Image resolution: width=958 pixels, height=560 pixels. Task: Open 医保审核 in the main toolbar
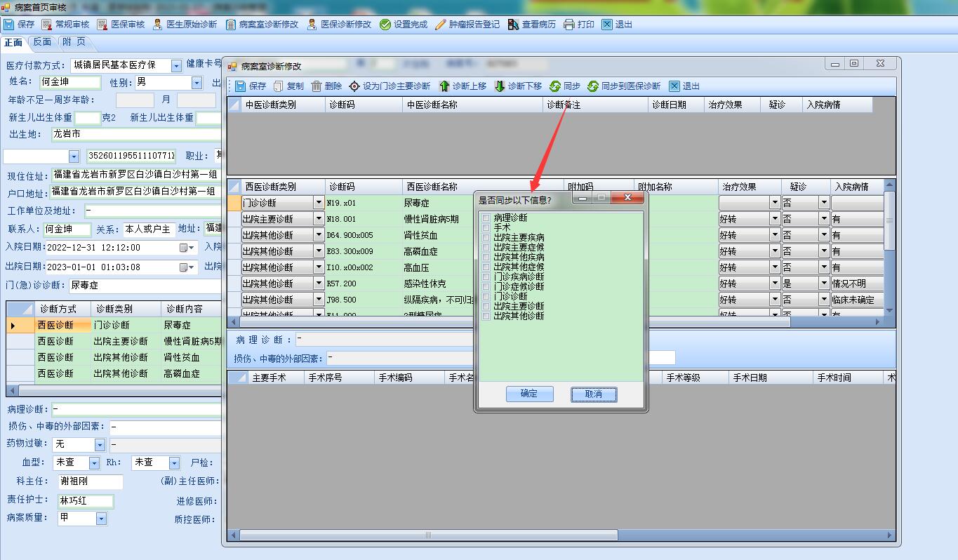(120, 24)
